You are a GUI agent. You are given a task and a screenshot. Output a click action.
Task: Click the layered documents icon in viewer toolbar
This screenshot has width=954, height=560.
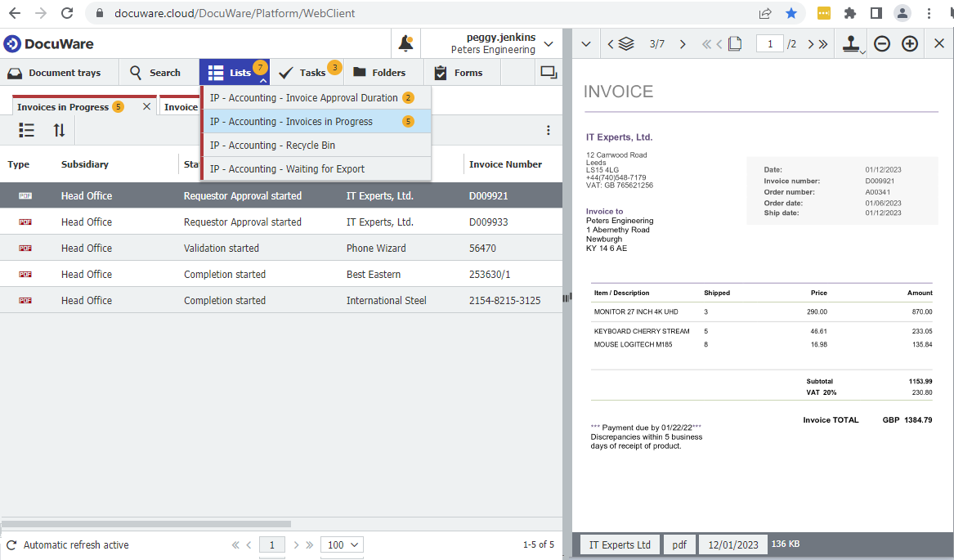click(625, 43)
